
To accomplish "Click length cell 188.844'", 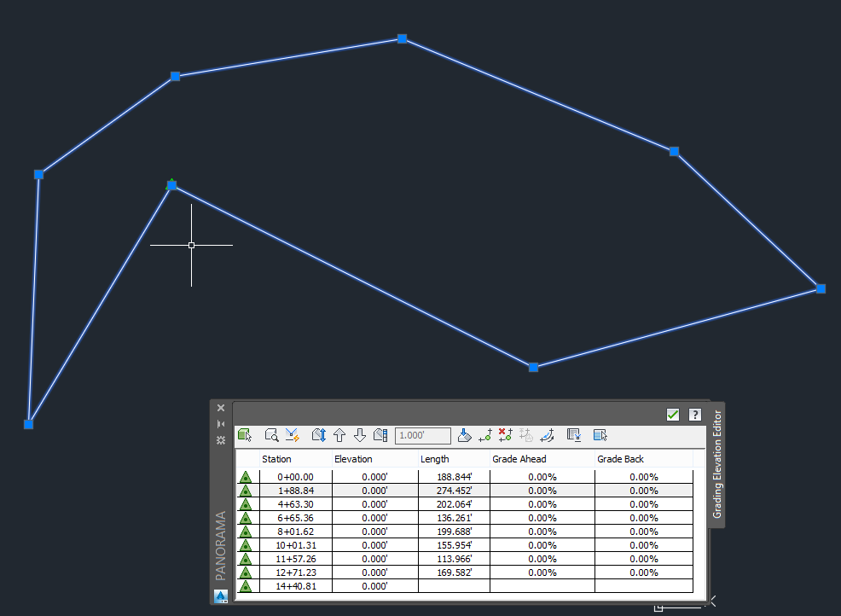I will 454,477.
